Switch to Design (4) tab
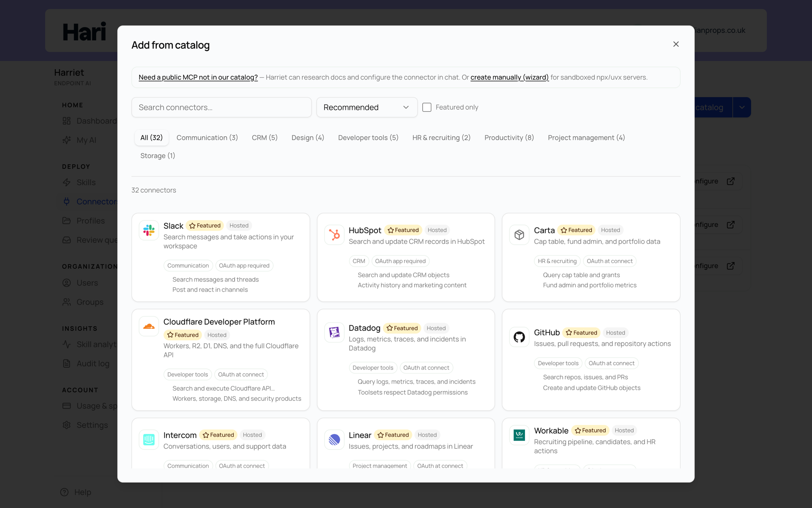 coord(308,138)
